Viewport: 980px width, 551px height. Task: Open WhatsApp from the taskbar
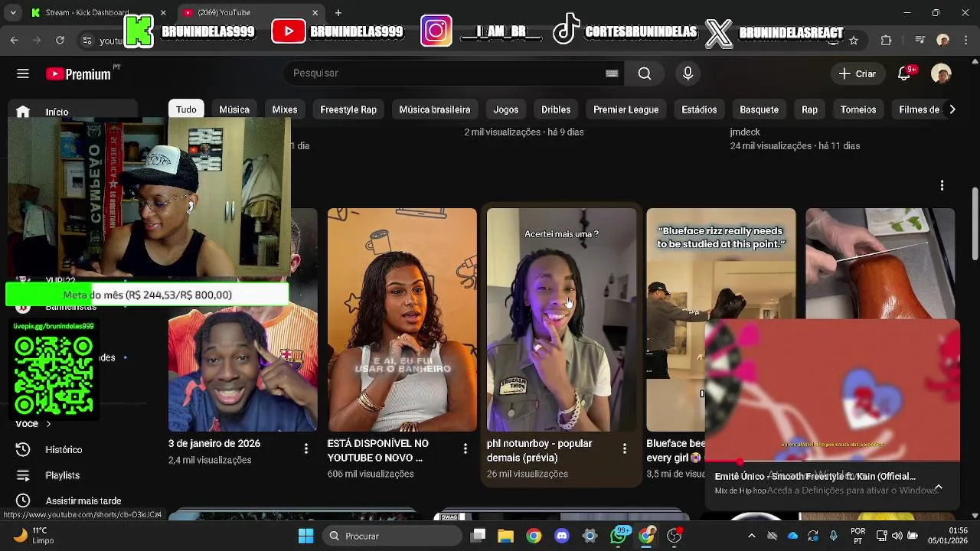pyautogui.click(x=619, y=536)
